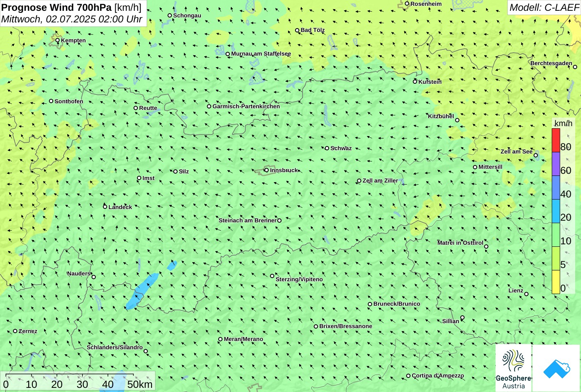Viewport: 581px width, 392px height.
Task: Click the Kempten city marker
Action: point(58,40)
